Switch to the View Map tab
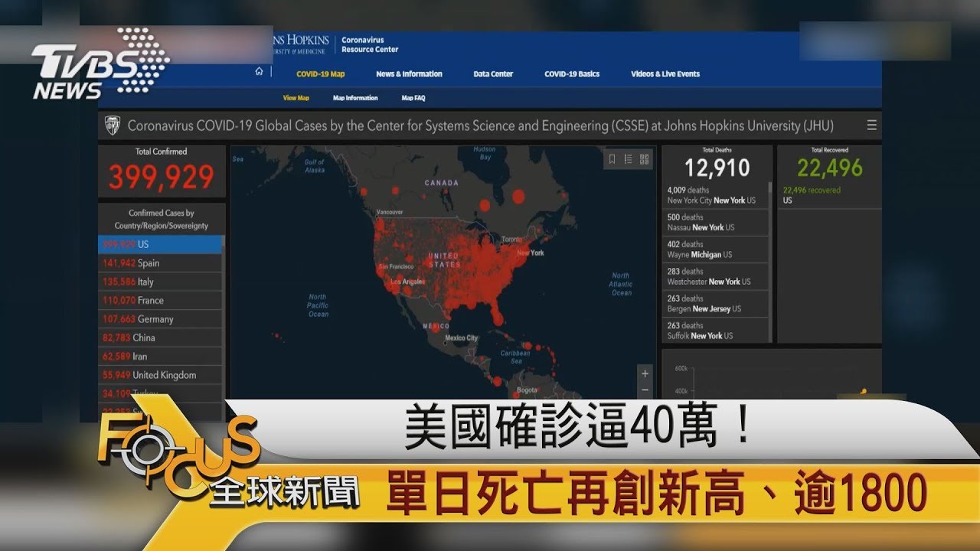980x551 pixels. click(x=296, y=98)
